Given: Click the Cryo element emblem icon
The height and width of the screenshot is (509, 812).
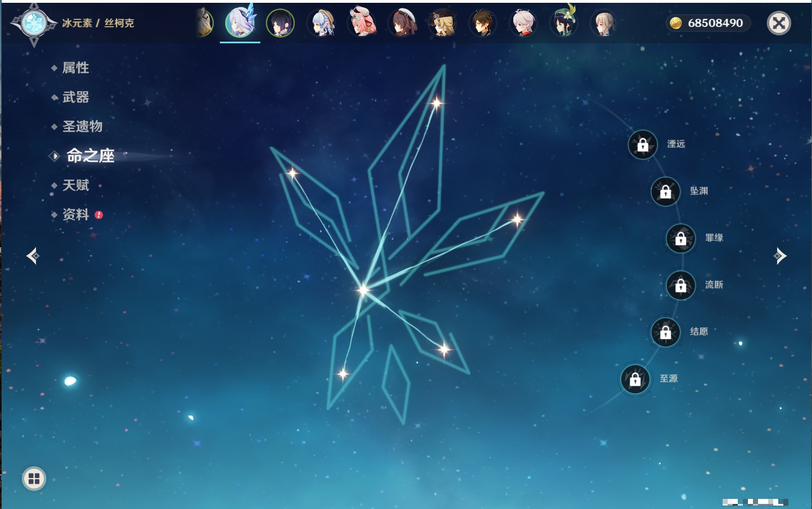Looking at the screenshot, I should (34, 24).
